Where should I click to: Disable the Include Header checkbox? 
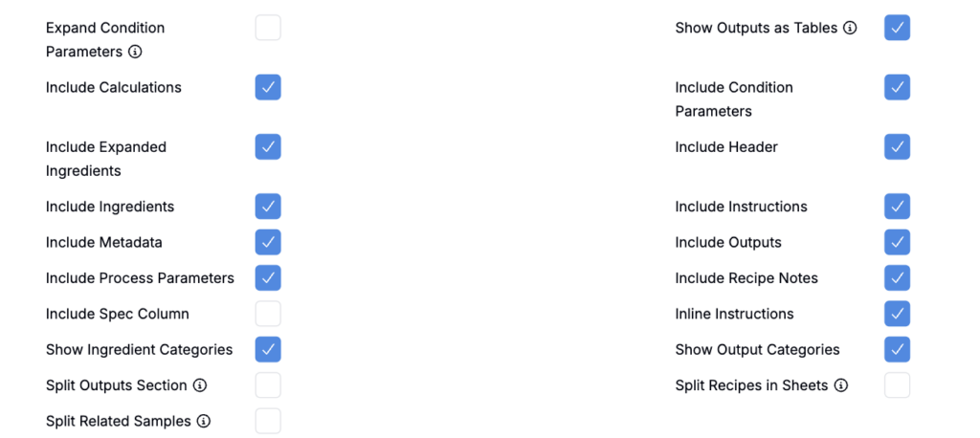(897, 147)
